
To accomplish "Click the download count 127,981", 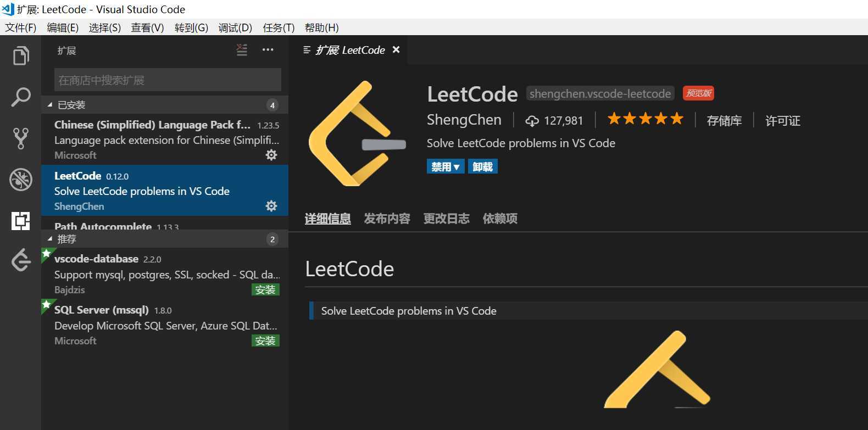I will pyautogui.click(x=554, y=121).
